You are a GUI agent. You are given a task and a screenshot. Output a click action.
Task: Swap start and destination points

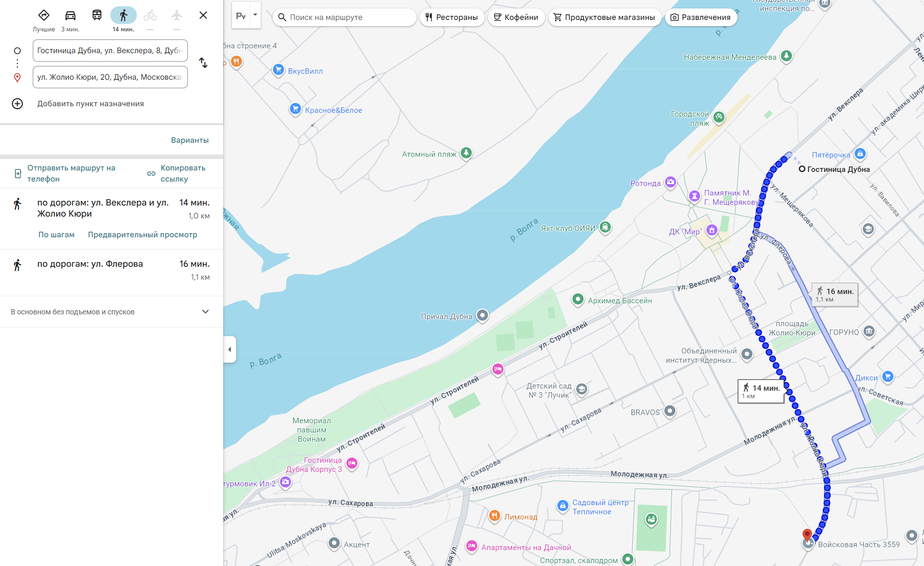pyautogui.click(x=203, y=63)
